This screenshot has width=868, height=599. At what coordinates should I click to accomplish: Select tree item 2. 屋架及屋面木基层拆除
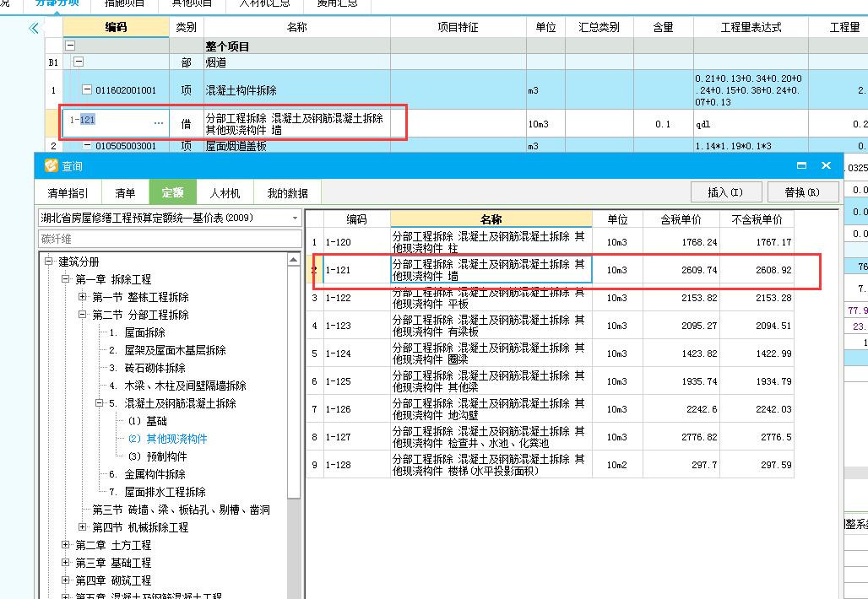[x=168, y=350]
